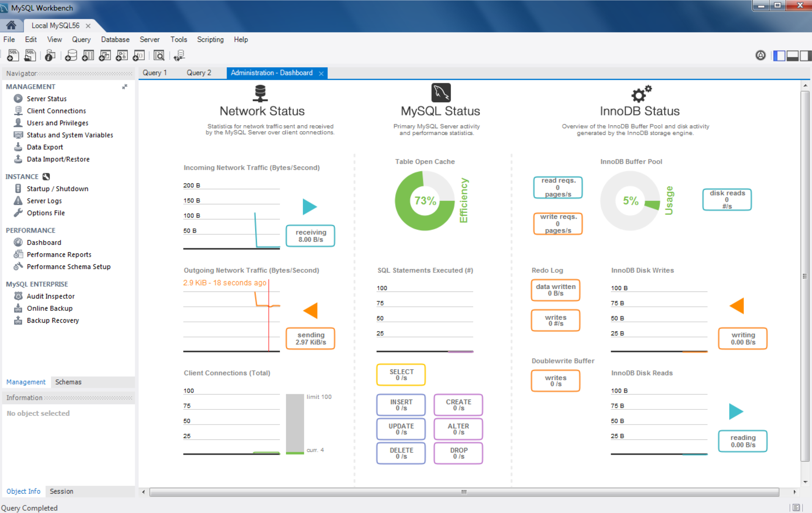Toggle the left sidebar panel visibility
Viewport: 812px width, 513px height.
tap(779, 55)
